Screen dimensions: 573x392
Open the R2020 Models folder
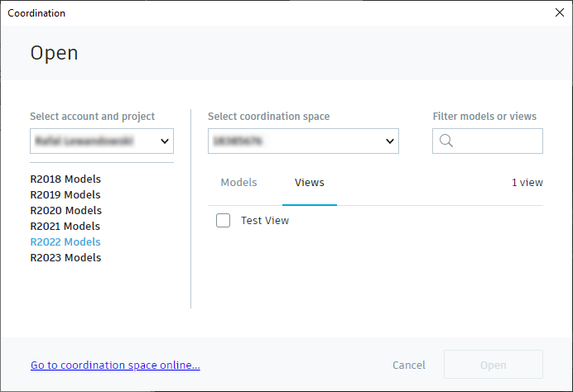(65, 210)
